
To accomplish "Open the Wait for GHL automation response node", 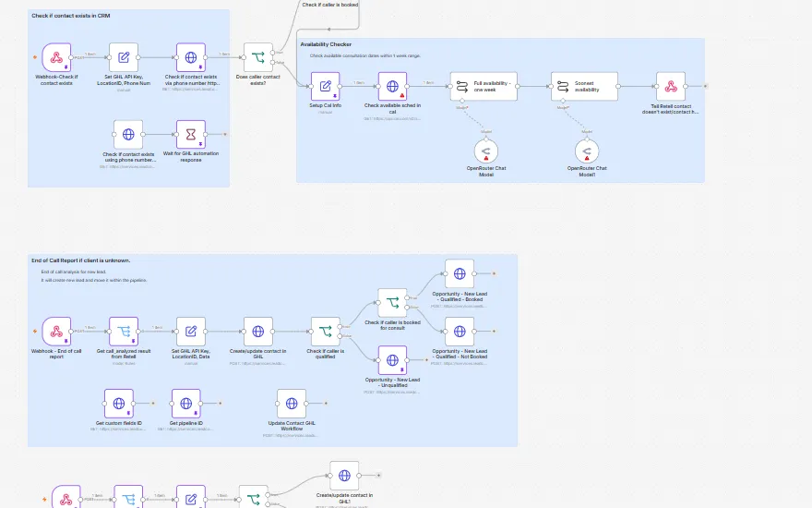I will 191,134.
